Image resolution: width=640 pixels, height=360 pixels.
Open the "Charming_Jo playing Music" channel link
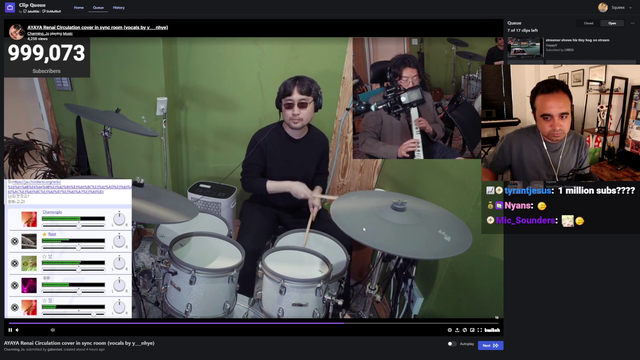tap(50, 33)
